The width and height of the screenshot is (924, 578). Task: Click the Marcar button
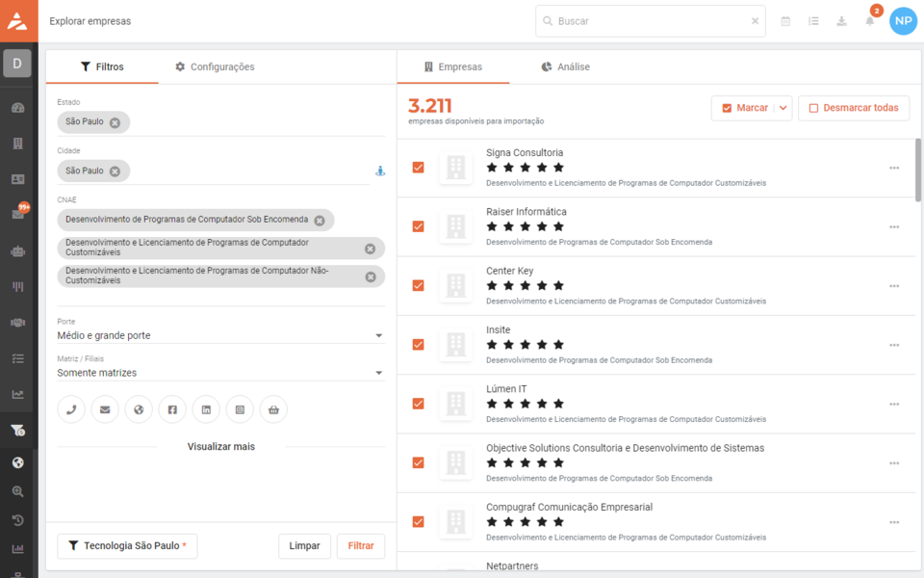pos(744,108)
